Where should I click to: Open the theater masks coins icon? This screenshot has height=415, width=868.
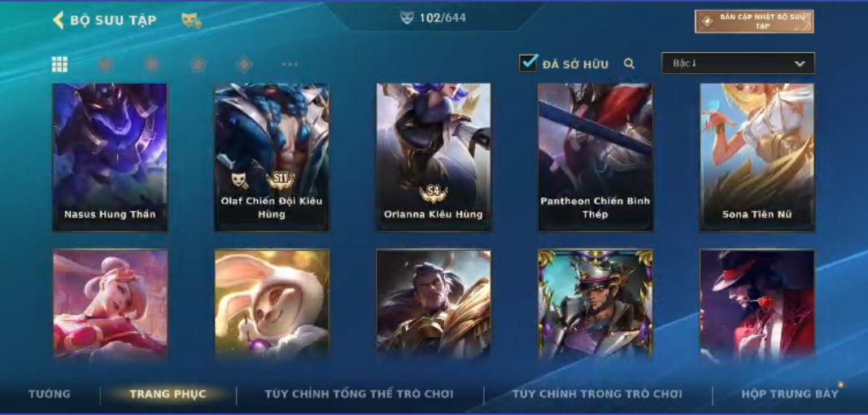(191, 21)
